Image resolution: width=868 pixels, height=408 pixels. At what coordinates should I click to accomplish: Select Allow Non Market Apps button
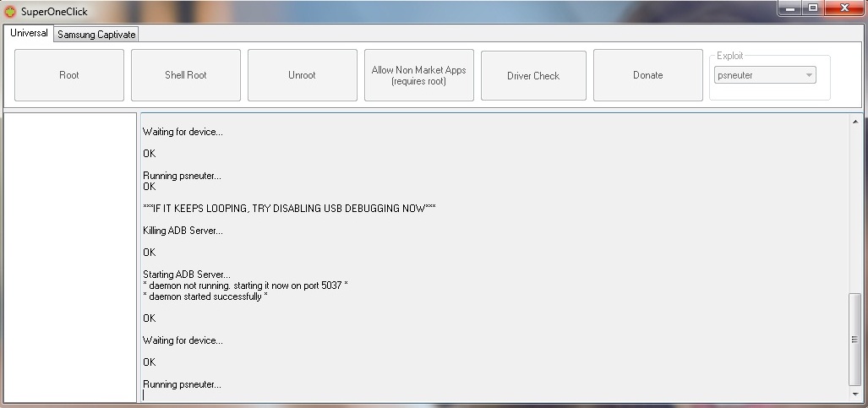point(419,75)
